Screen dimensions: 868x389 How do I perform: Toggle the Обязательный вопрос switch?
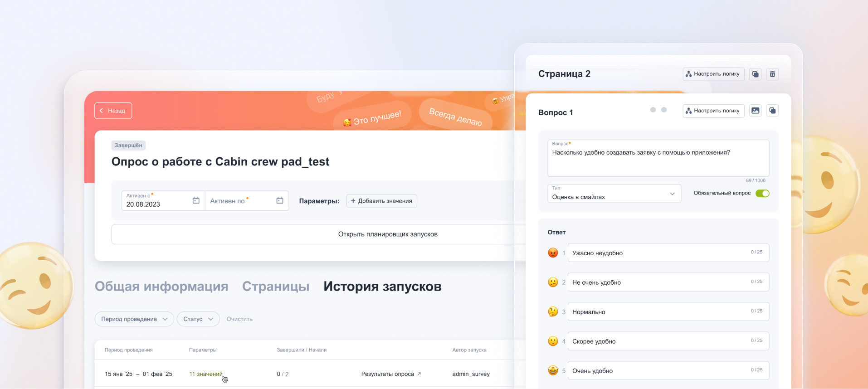pos(762,194)
